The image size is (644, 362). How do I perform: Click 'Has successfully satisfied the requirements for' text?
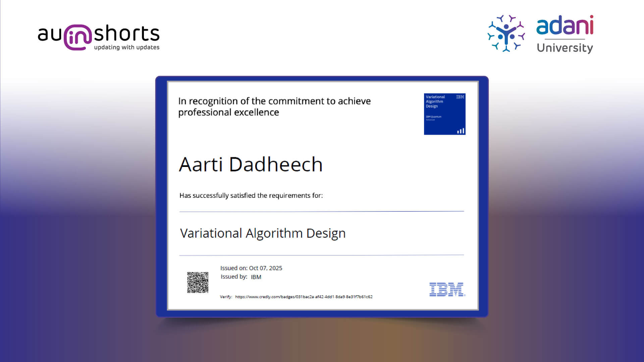(x=251, y=195)
